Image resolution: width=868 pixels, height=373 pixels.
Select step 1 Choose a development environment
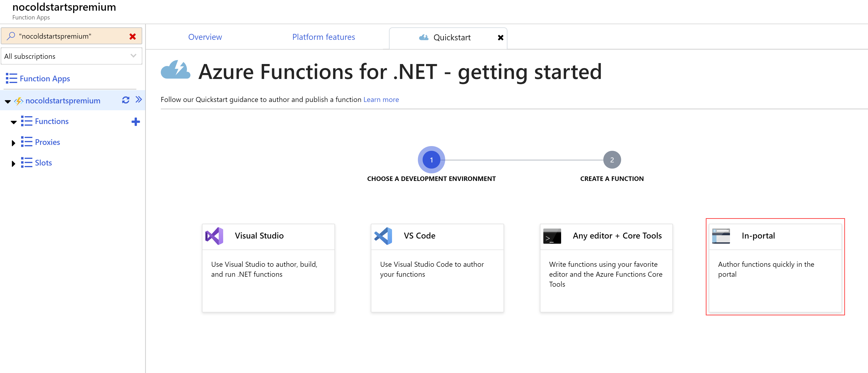(431, 160)
